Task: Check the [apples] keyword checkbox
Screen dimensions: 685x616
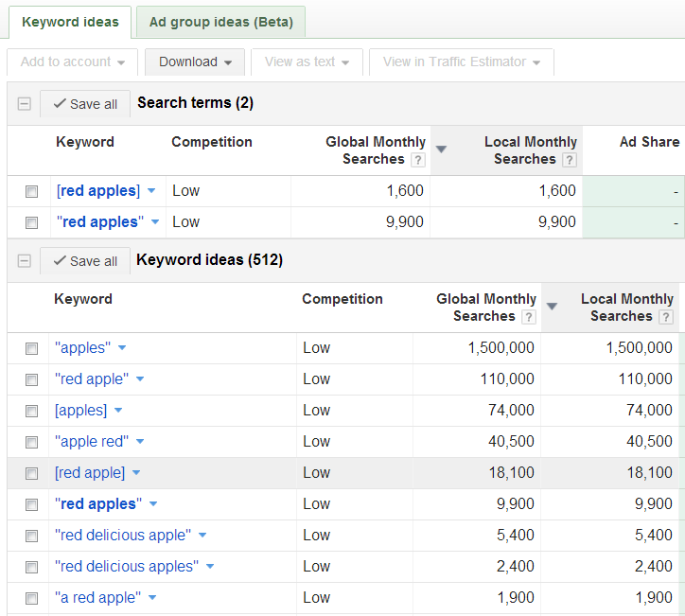Action: (x=31, y=411)
